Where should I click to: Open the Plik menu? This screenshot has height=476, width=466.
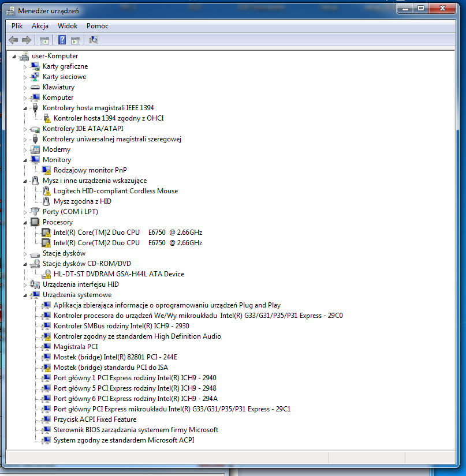pos(17,26)
